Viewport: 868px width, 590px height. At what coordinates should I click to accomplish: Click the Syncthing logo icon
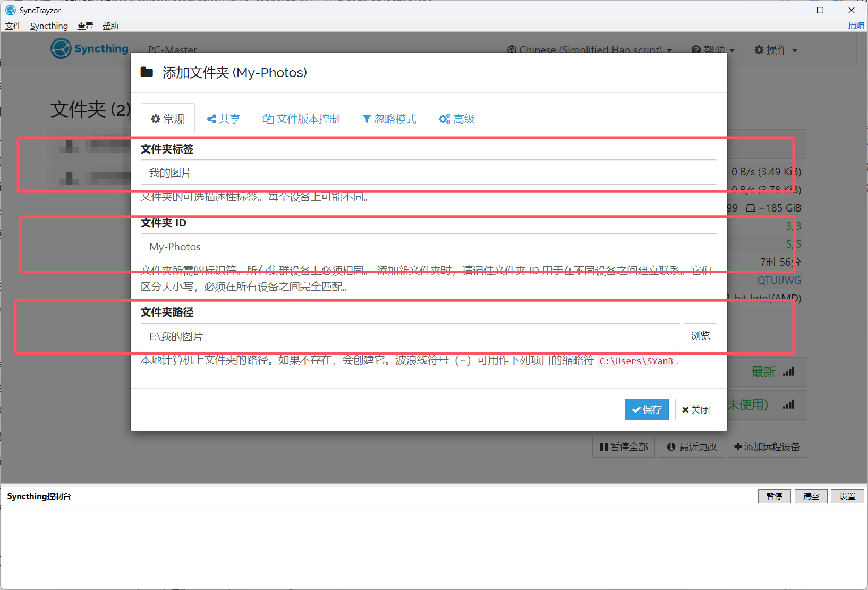pyautogui.click(x=61, y=49)
